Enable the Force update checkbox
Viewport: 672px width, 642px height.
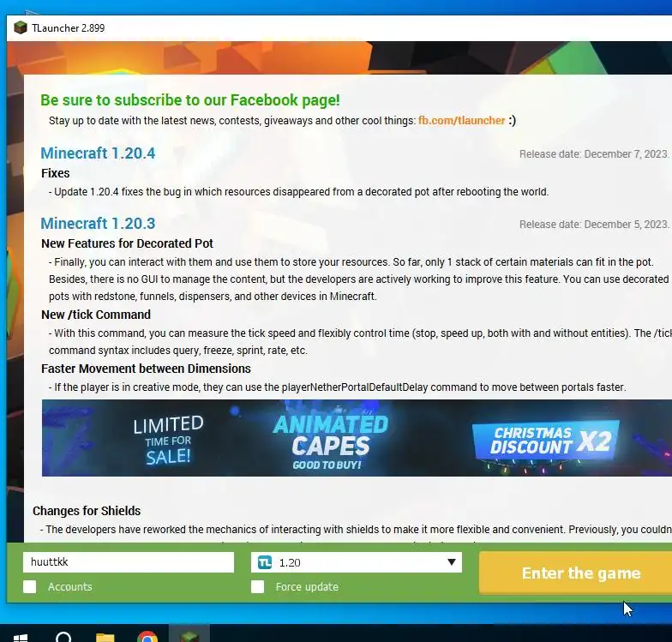coord(257,586)
